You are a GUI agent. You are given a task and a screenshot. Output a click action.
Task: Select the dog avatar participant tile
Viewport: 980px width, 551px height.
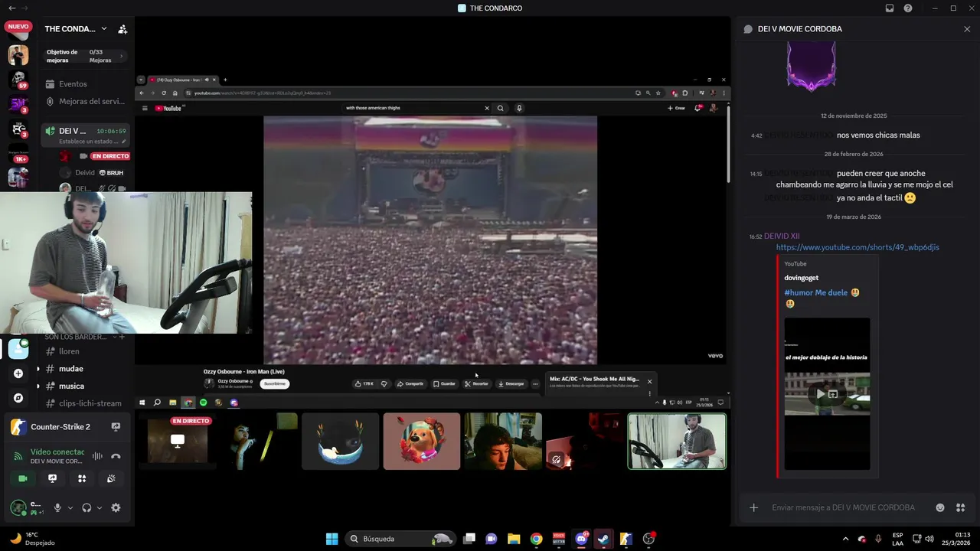[422, 442]
